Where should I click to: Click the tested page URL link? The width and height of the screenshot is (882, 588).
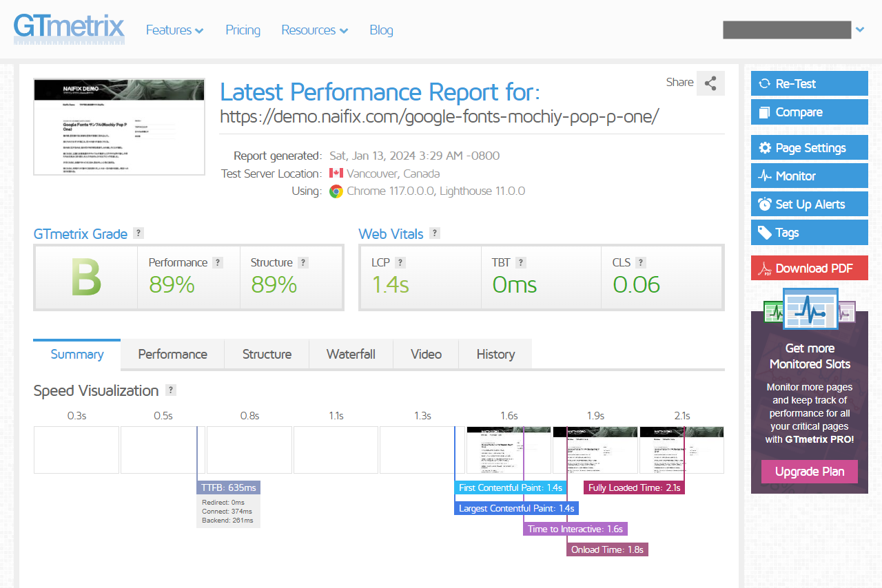pos(440,116)
